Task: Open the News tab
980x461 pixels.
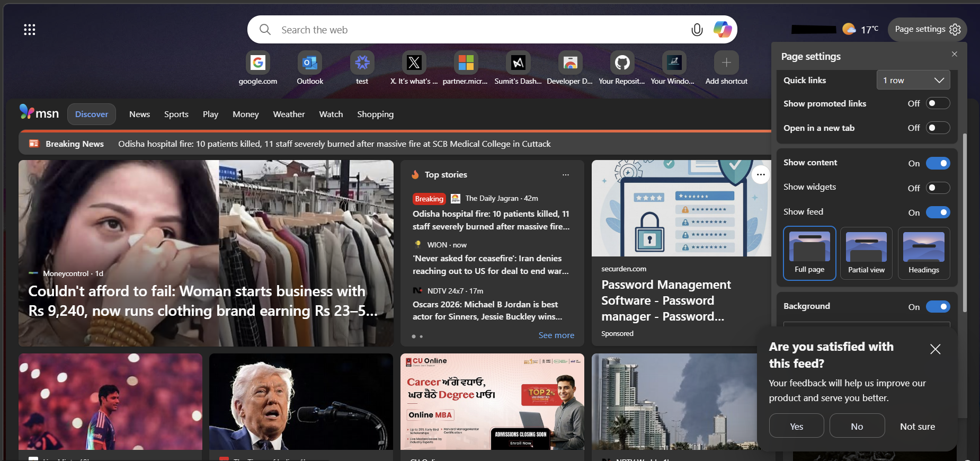Action: [x=140, y=114]
